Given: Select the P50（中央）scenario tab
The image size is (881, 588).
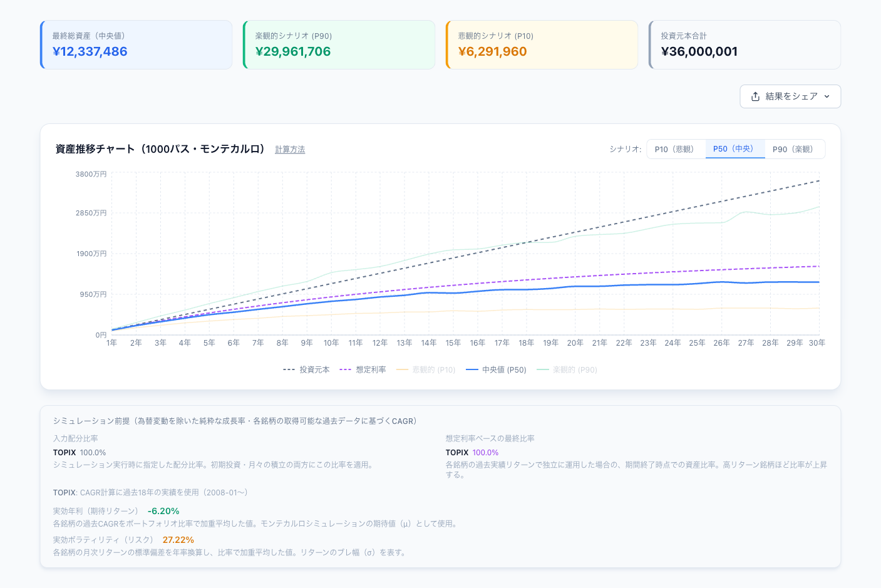Looking at the screenshot, I should pyautogui.click(x=735, y=149).
